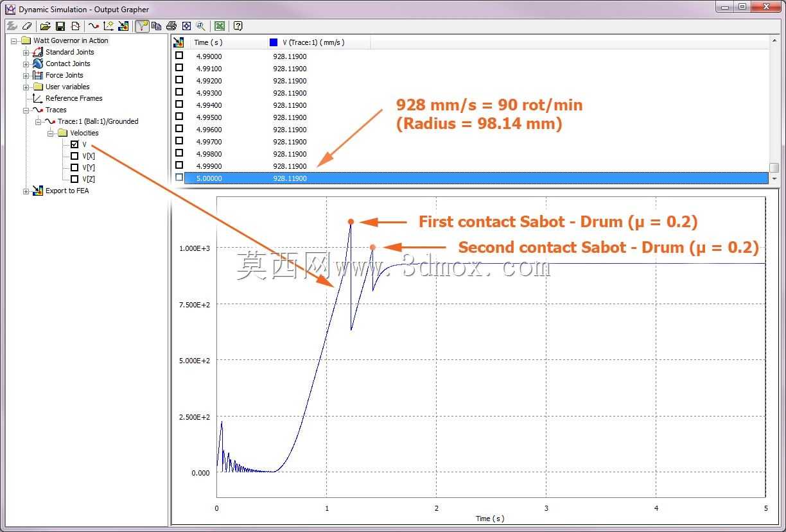Image resolution: width=786 pixels, height=532 pixels.
Task: Expand the Standard Joints node
Action: [26, 52]
